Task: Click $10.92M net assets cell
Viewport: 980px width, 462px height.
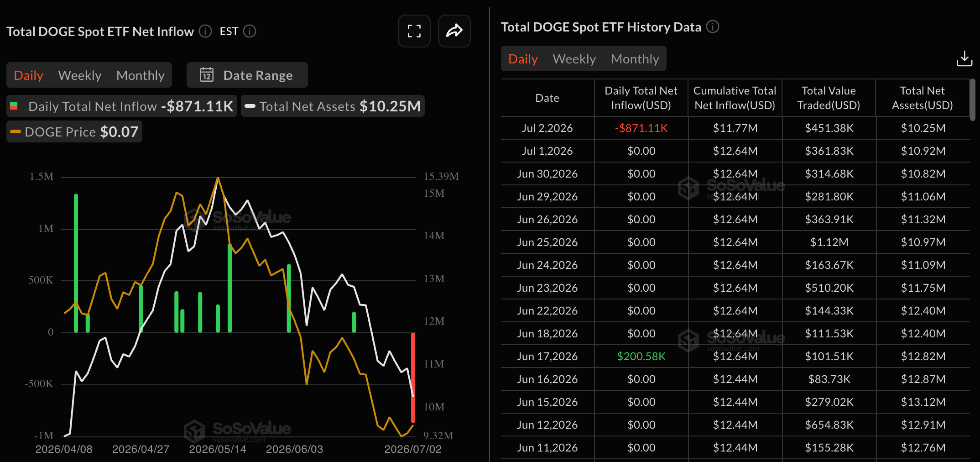Action: pos(923,151)
